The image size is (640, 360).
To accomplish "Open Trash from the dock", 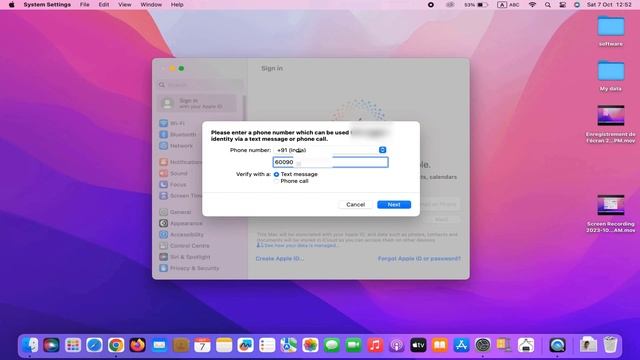I will pyautogui.click(x=610, y=345).
